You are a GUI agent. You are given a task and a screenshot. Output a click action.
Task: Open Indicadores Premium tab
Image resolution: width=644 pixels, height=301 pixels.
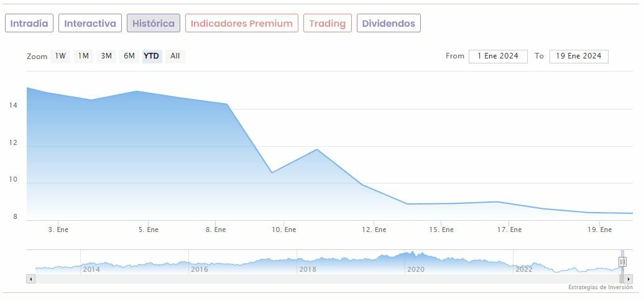coord(241,24)
